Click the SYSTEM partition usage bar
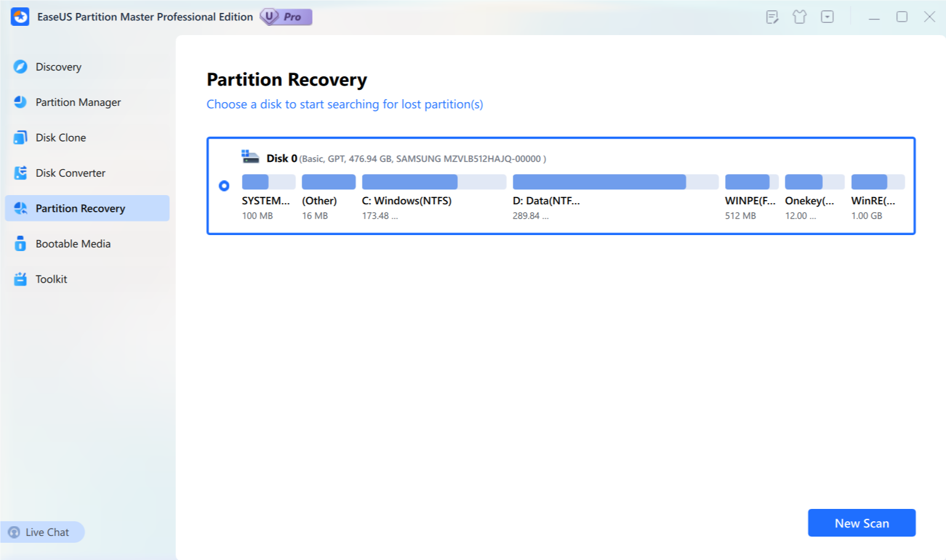The width and height of the screenshot is (946, 560). tap(268, 182)
